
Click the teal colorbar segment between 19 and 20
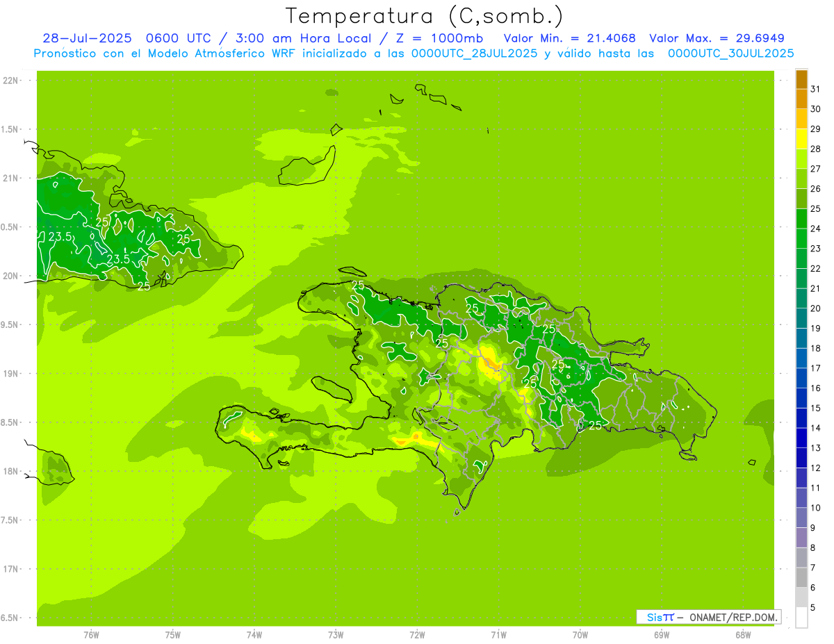tap(801, 318)
